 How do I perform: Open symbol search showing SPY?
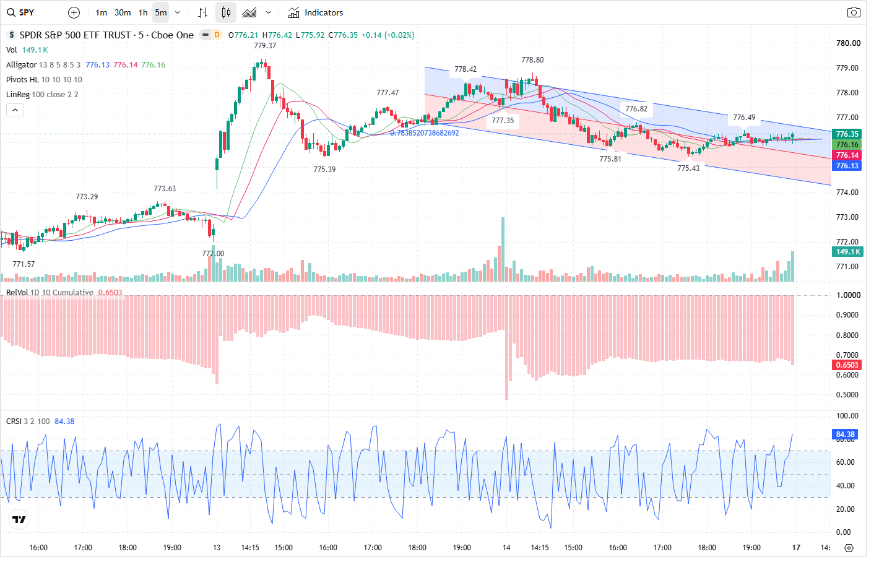[x=22, y=12]
